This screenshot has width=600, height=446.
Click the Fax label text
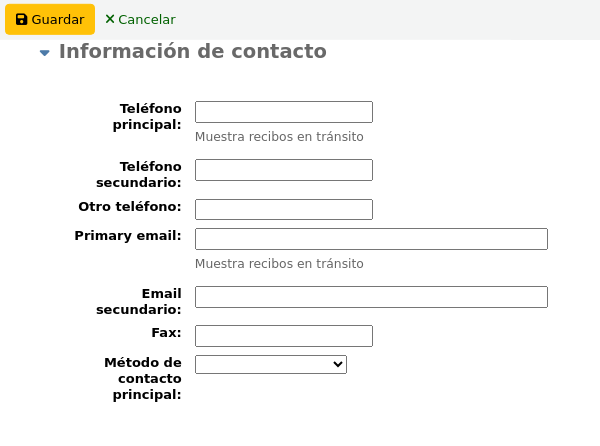166,333
